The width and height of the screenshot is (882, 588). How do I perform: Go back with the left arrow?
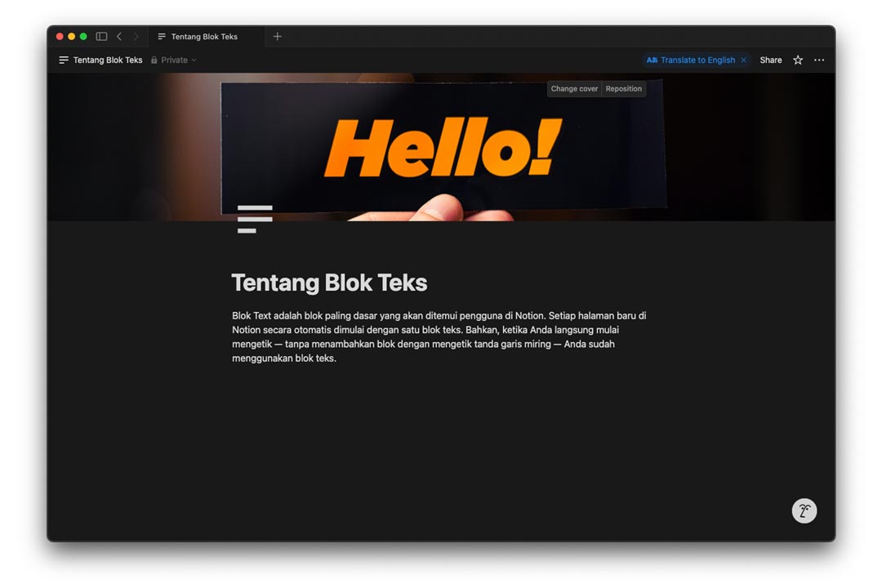click(119, 37)
